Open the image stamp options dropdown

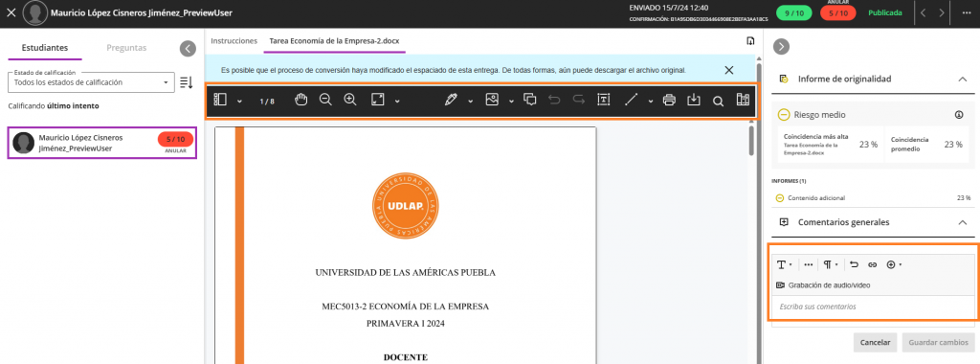click(x=511, y=102)
